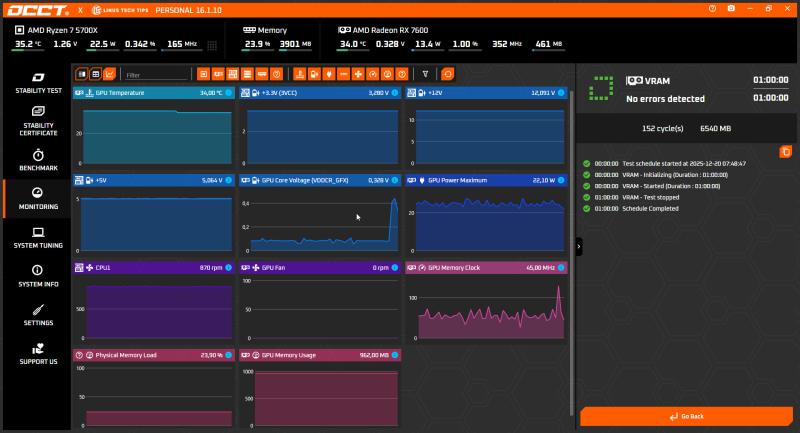Filter by clock frequency gauge icon
The height and width of the screenshot is (433, 800).
[x=373, y=74]
